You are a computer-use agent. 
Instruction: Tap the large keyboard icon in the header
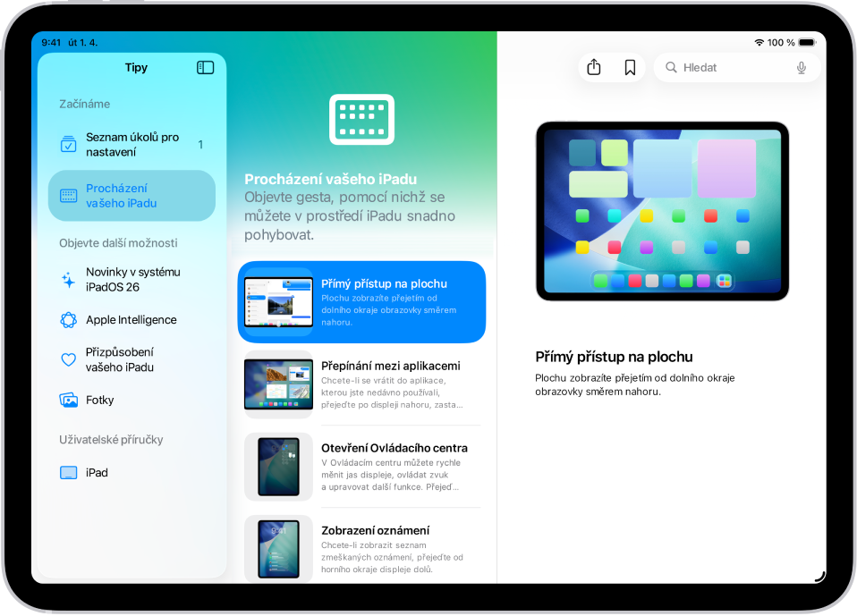pyautogui.click(x=361, y=120)
